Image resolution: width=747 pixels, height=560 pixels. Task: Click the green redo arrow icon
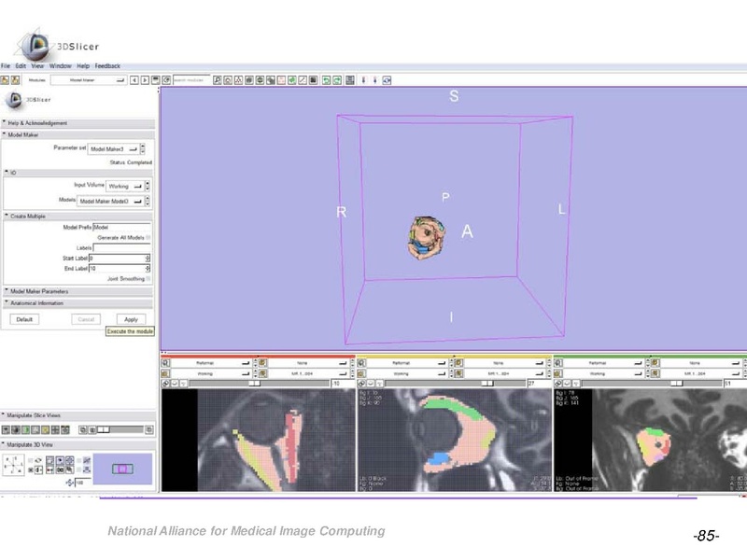(x=337, y=80)
